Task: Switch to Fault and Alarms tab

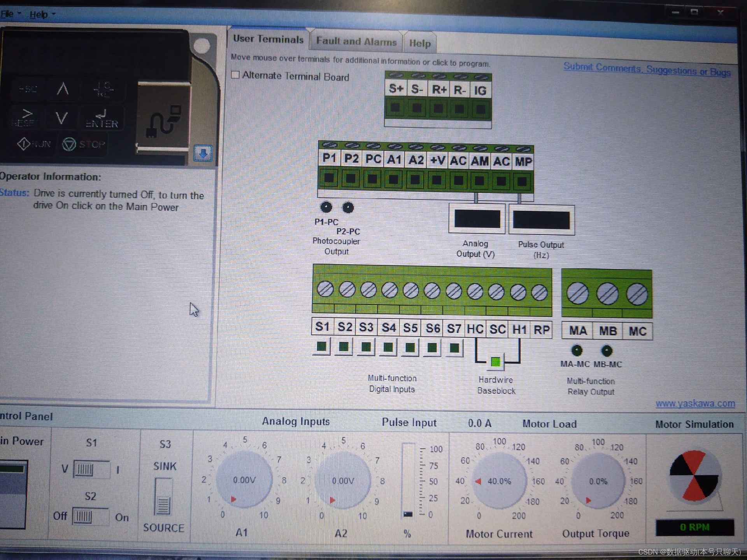Action: [x=356, y=41]
